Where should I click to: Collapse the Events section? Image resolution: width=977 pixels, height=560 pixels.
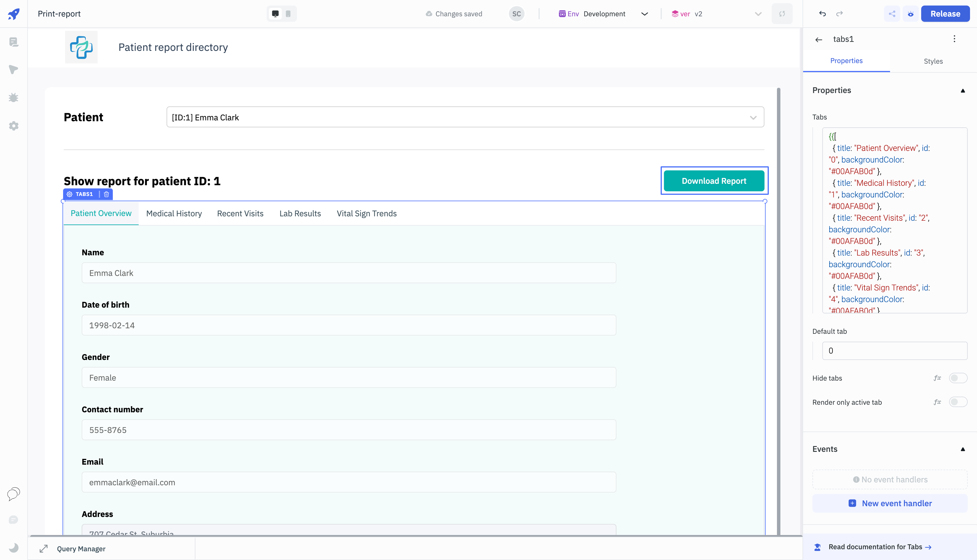963,449
